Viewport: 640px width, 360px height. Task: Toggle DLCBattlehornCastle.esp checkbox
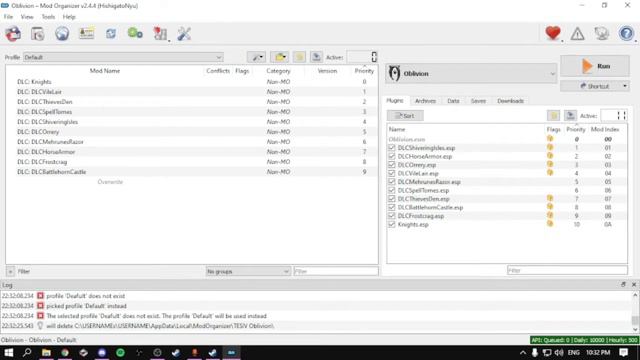tap(392, 207)
